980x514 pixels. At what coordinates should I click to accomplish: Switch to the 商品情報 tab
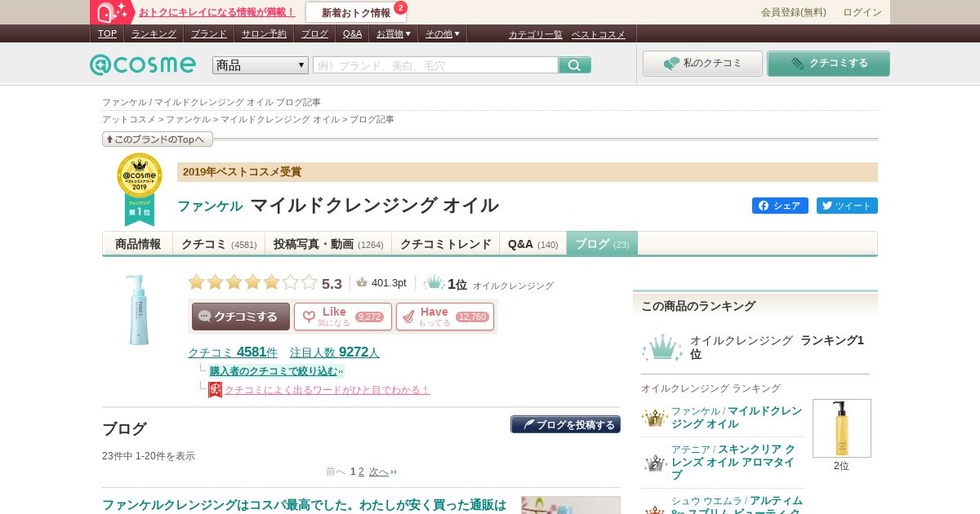138,244
